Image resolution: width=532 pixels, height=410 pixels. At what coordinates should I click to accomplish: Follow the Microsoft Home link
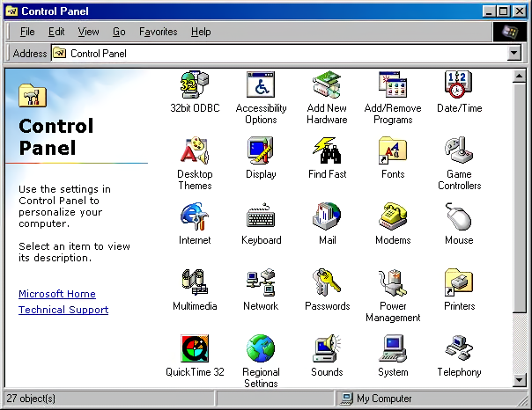point(57,294)
